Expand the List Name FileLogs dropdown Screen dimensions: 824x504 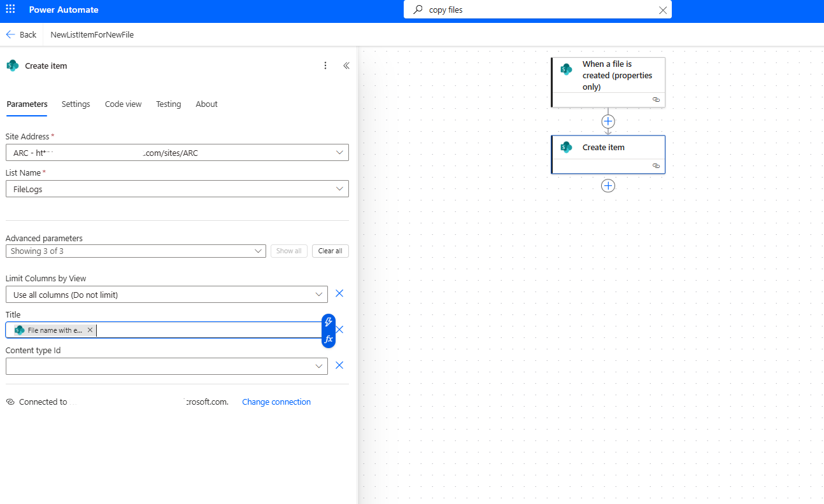pos(339,189)
